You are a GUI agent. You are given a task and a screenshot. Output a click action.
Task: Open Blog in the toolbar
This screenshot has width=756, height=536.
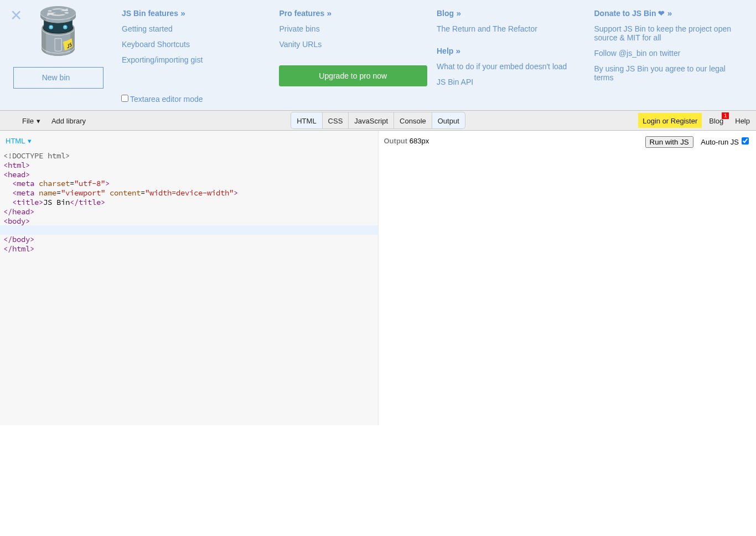[716, 121]
